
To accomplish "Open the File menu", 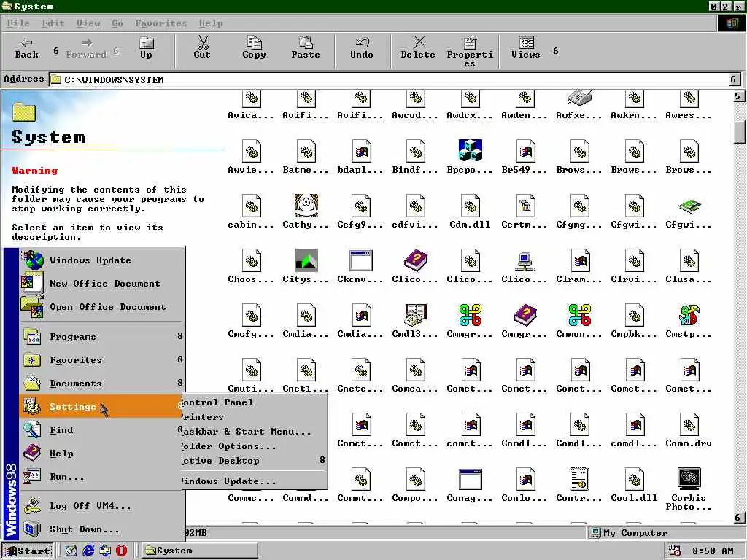I will click(18, 23).
